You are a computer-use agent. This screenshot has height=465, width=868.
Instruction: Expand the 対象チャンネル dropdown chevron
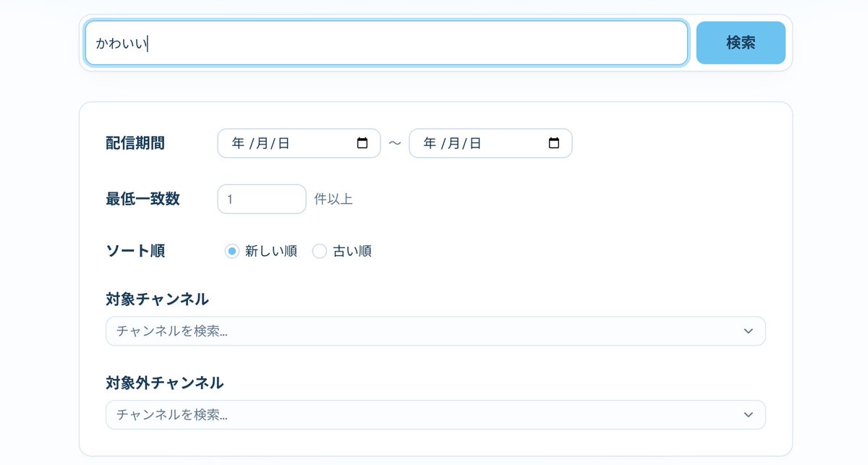[748, 331]
